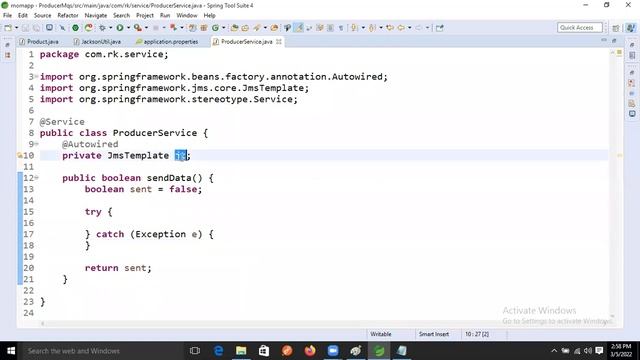This screenshot has height=360, width=640.
Task: Click the green Run play icon
Action: tap(120, 28)
